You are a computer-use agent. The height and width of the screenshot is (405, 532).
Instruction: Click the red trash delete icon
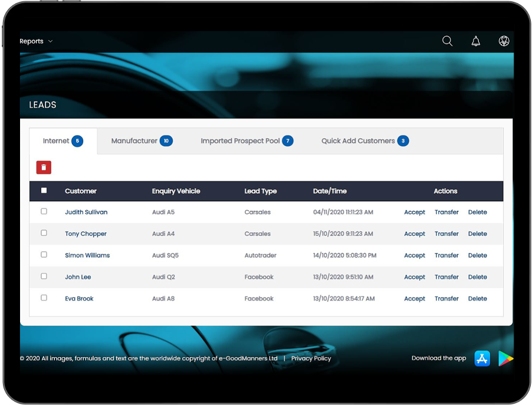point(44,168)
